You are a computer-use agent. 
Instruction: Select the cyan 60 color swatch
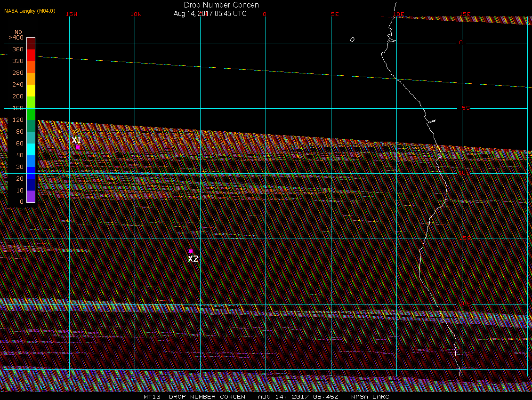coord(31,149)
